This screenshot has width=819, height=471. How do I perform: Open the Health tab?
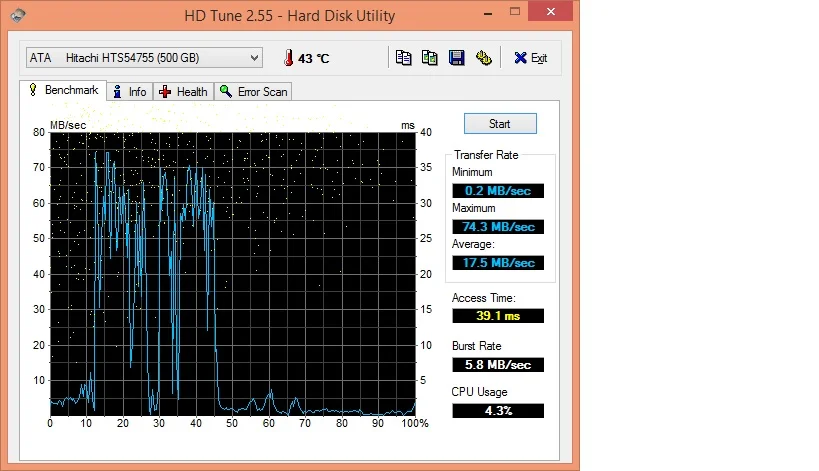[183, 92]
